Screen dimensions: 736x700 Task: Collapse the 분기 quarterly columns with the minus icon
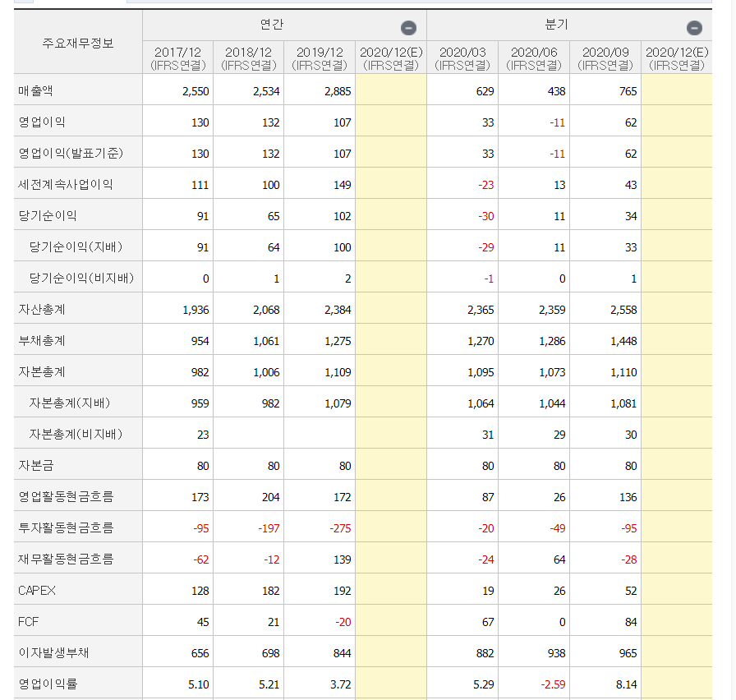coord(694,28)
